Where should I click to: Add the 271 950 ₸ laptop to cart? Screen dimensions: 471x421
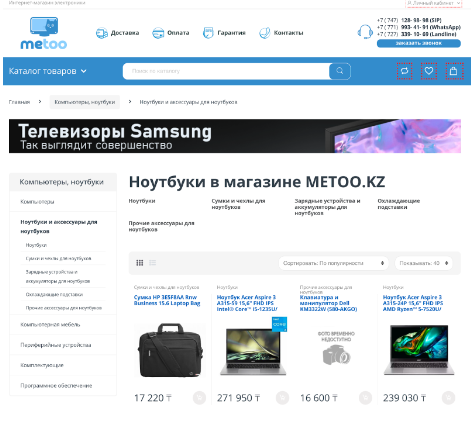[282, 398]
